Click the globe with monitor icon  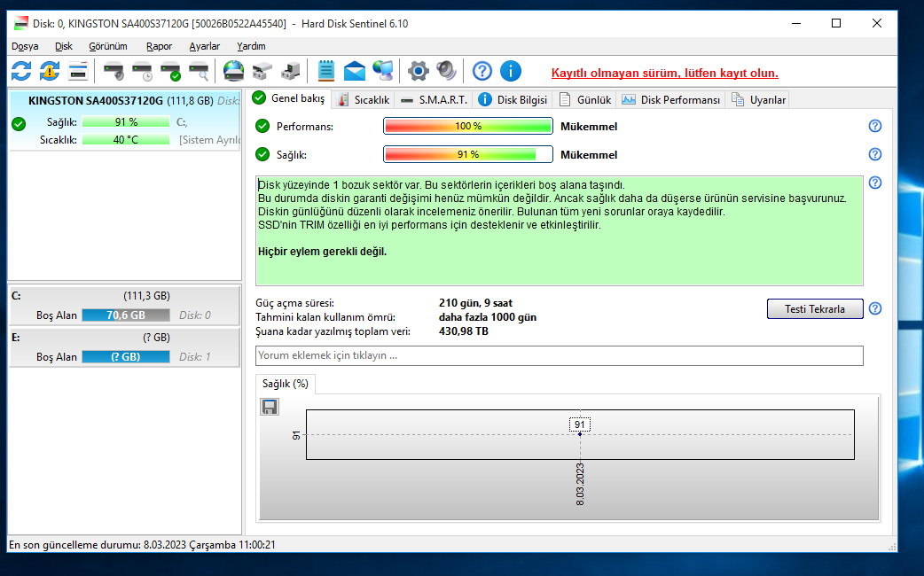pyautogui.click(x=383, y=71)
